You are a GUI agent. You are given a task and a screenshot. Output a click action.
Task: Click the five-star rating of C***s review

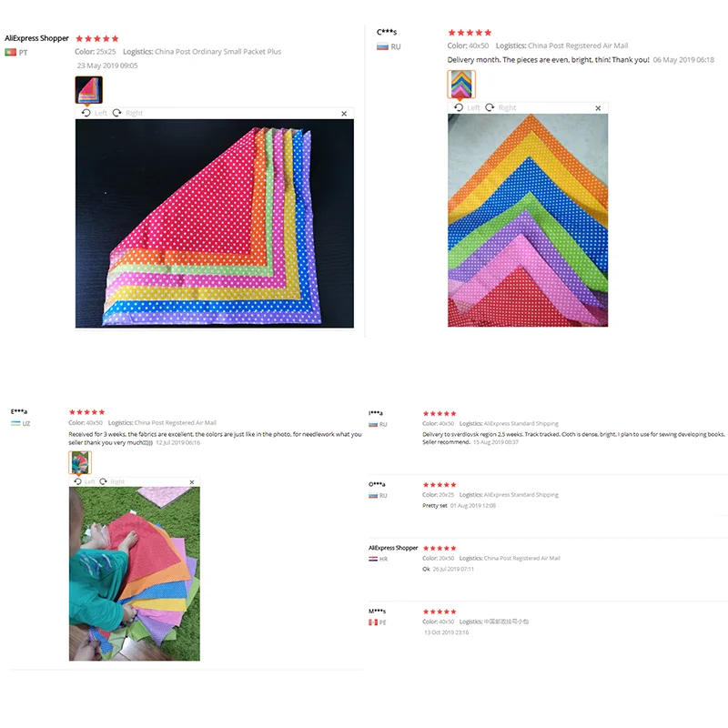coord(470,33)
